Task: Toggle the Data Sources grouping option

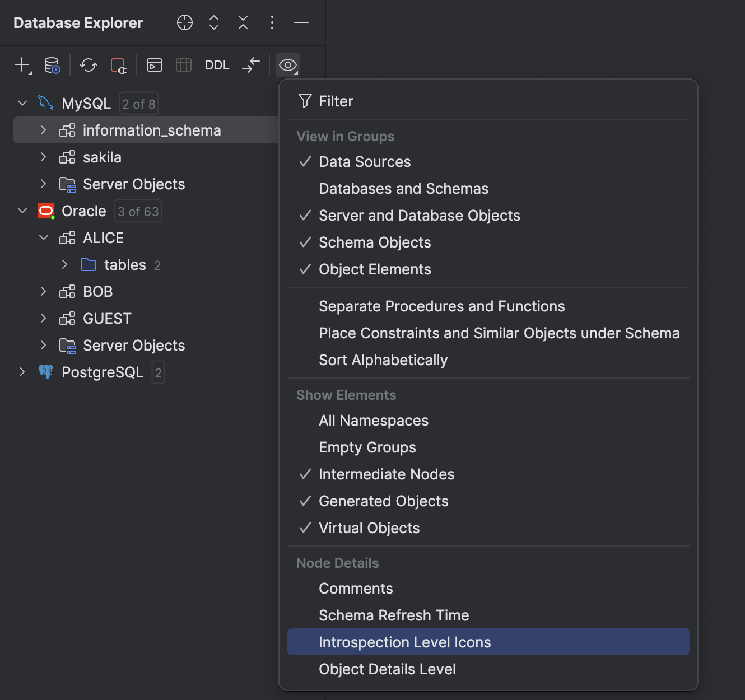Action: point(365,162)
